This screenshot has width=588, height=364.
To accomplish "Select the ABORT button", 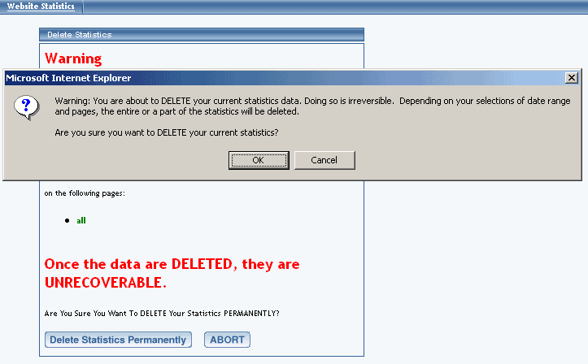I will click(227, 340).
